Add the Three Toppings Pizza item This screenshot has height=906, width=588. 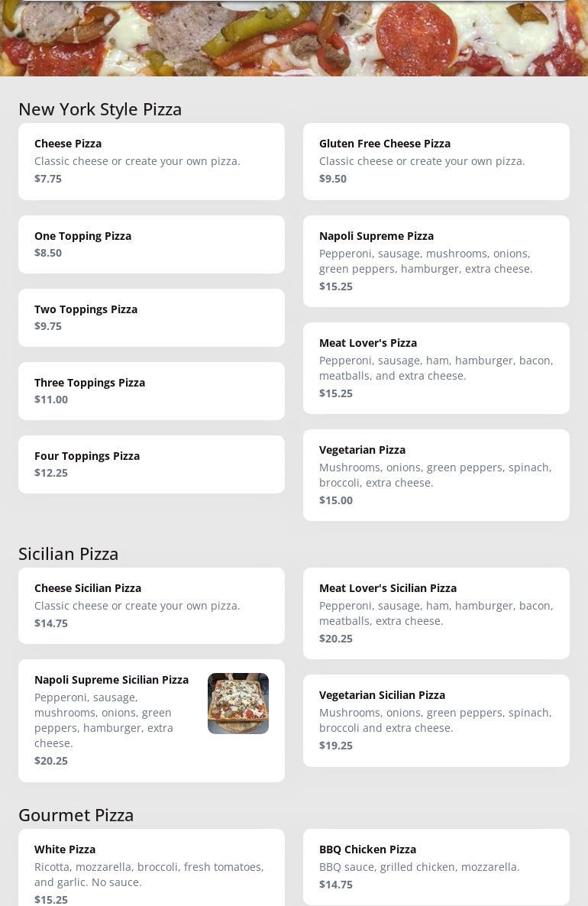point(151,391)
